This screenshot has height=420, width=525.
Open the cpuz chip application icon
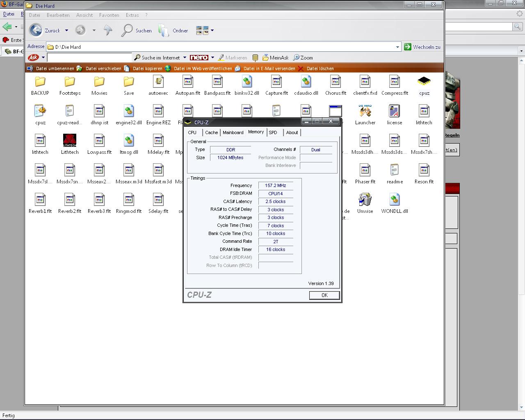coord(424,81)
